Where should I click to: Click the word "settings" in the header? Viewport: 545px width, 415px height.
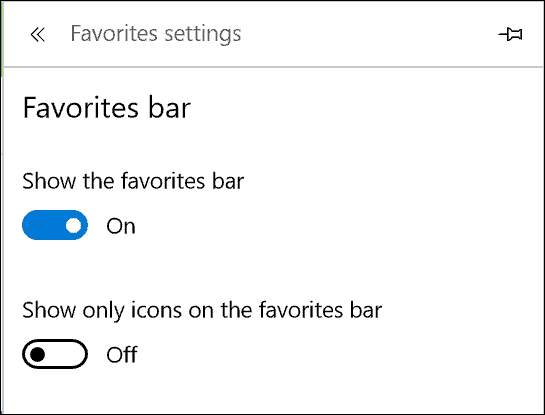[203, 35]
